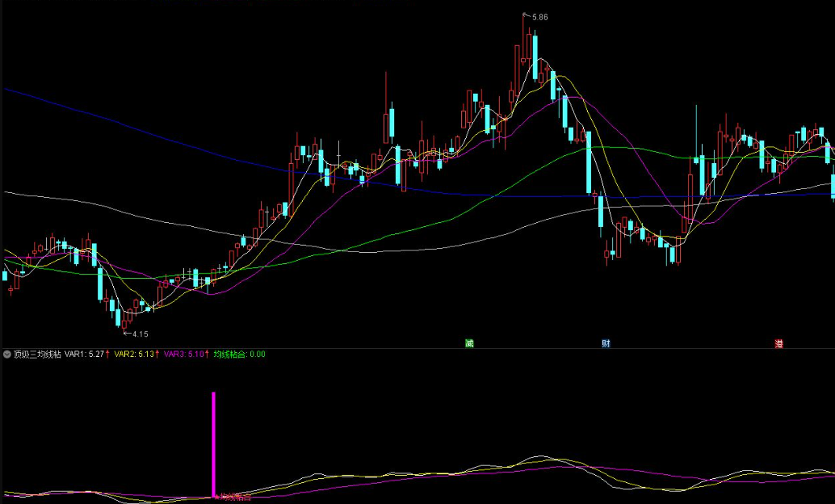Click the 5.86 high price label

tap(540, 17)
